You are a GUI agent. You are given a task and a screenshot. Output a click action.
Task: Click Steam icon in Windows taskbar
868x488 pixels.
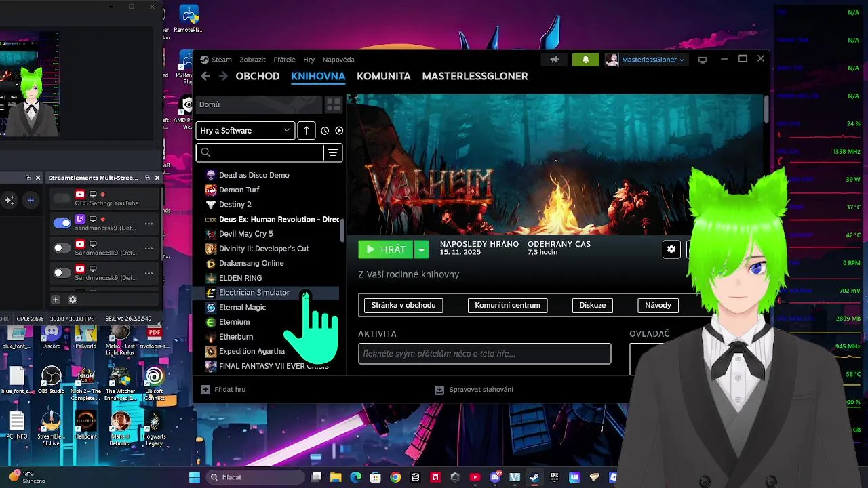click(x=534, y=477)
